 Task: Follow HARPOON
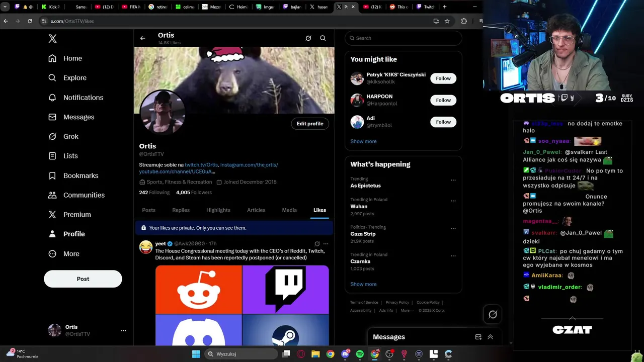[x=443, y=100]
